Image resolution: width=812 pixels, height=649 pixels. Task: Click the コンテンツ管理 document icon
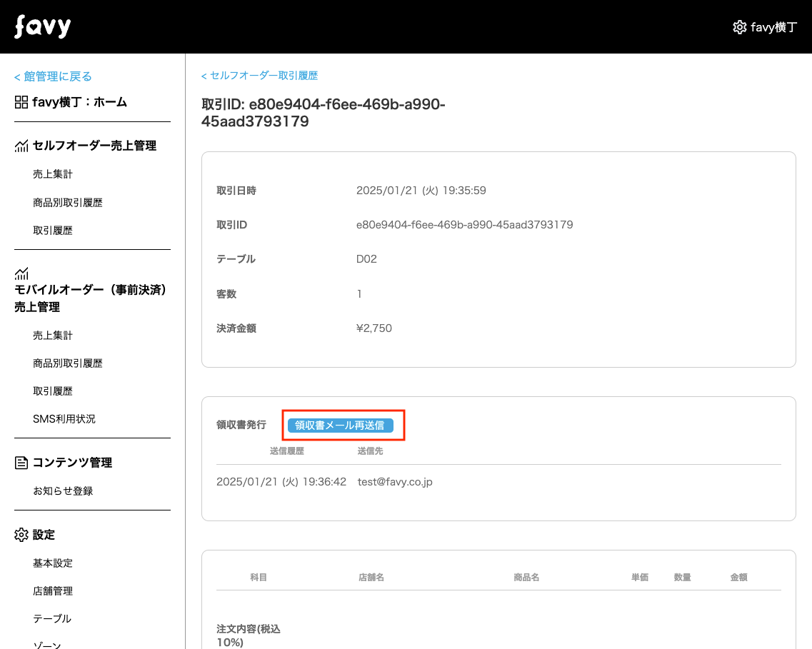point(21,463)
